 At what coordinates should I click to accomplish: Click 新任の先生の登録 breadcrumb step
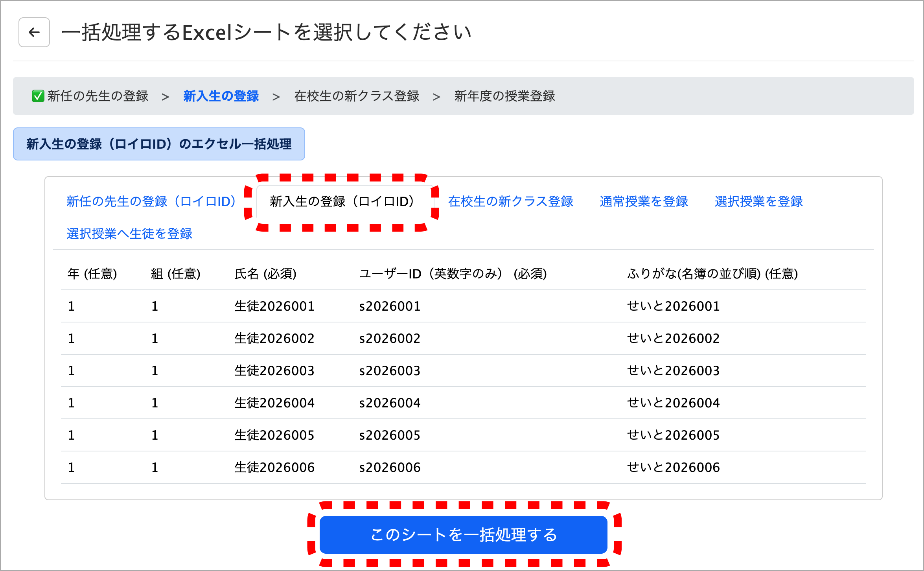coord(98,96)
